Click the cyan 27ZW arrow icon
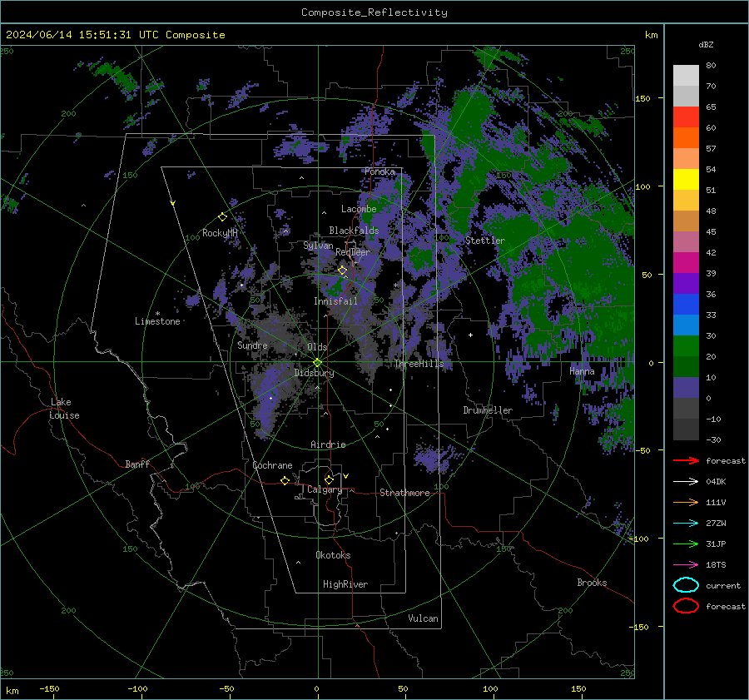749x700 pixels. pyautogui.click(x=686, y=523)
